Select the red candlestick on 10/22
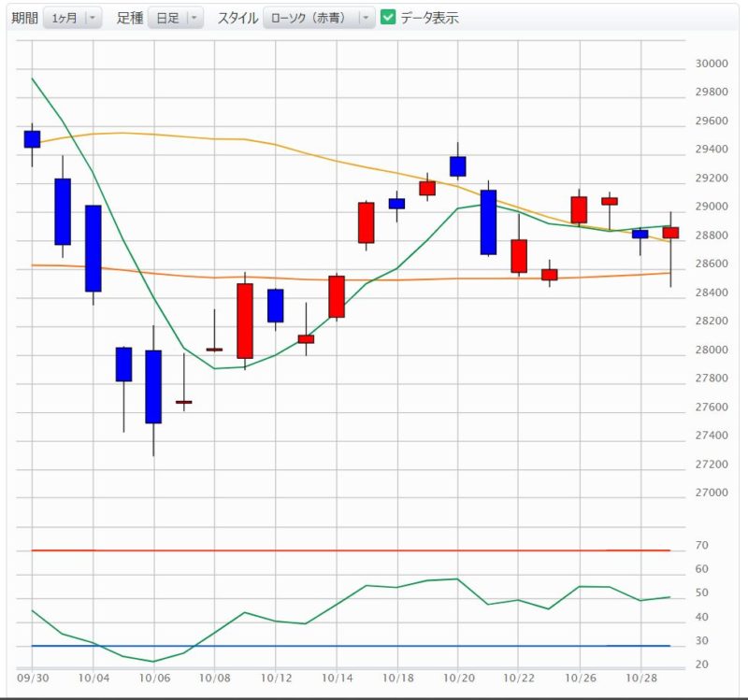 519,256
